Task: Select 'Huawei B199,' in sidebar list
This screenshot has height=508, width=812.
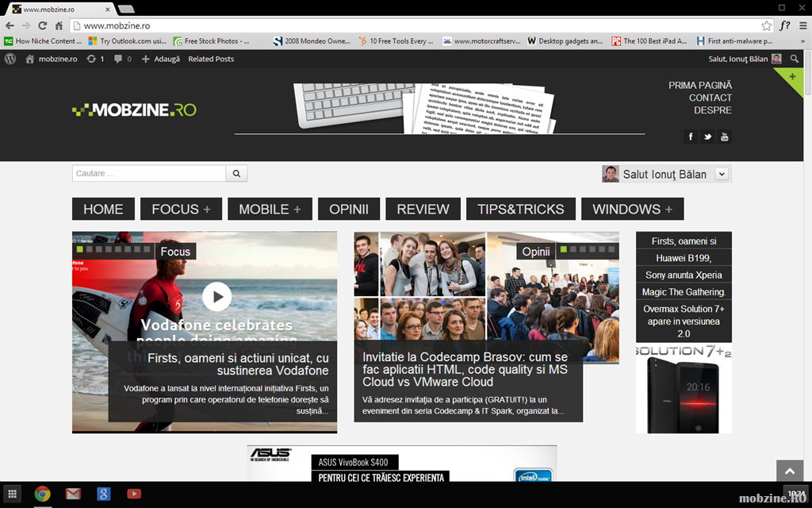Action: coord(684,258)
